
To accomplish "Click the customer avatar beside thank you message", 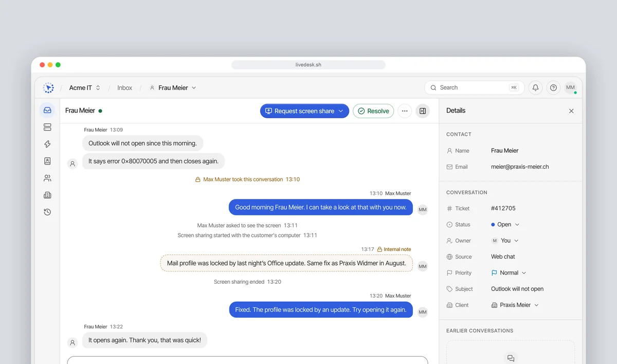I will coord(72,342).
